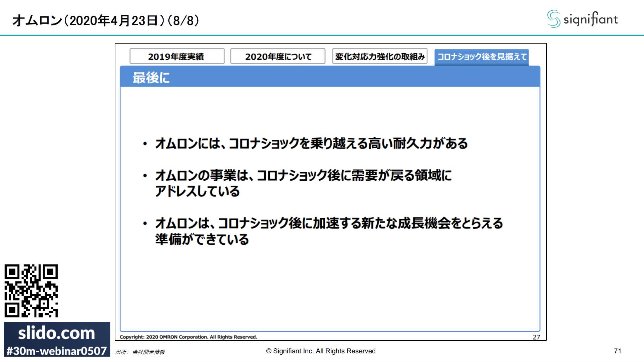This screenshot has width=644, height=362.
Task: Click the slide title オムロン(2020年4月23日)(8/8)
Action: pyautogui.click(x=106, y=20)
